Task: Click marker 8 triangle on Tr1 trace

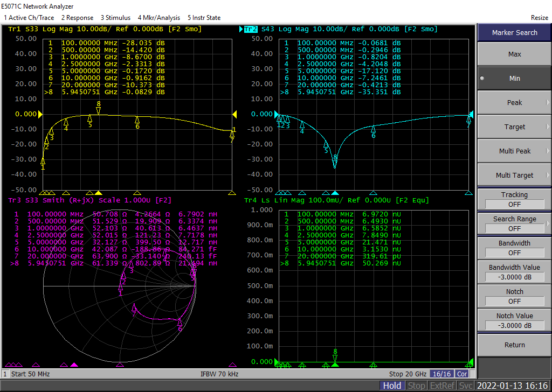Action: pyautogui.click(x=99, y=111)
